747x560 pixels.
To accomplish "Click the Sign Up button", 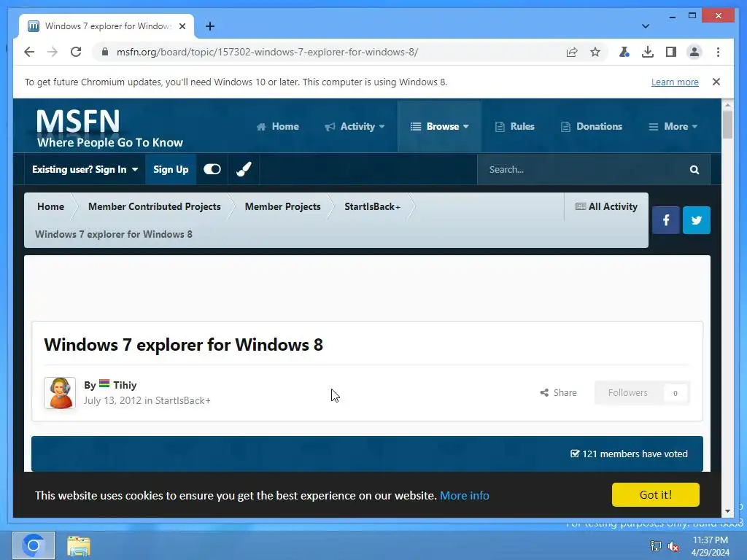I will 171,169.
